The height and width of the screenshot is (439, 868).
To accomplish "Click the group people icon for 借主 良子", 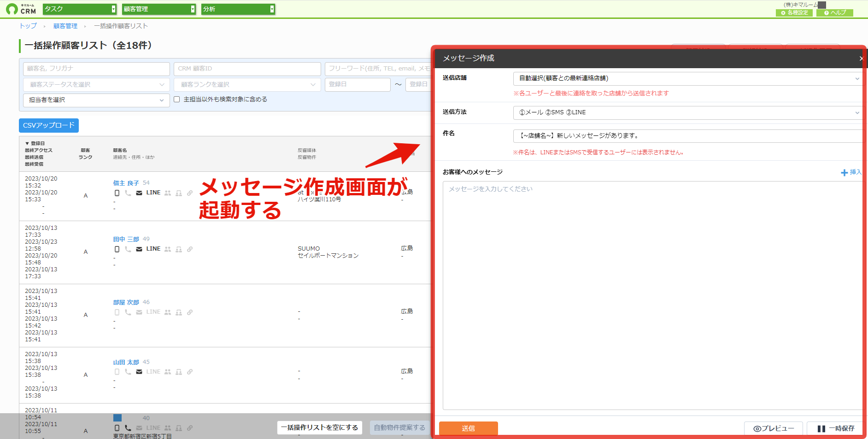I will pyautogui.click(x=168, y=193).
